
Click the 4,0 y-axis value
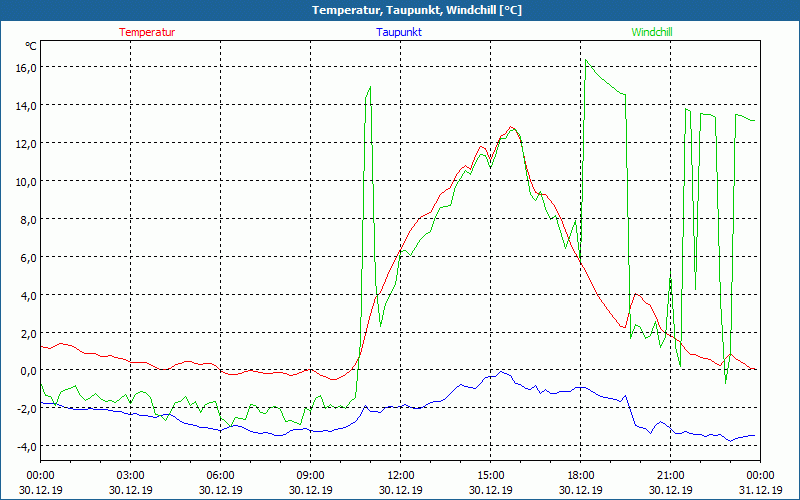click(28, 296)
